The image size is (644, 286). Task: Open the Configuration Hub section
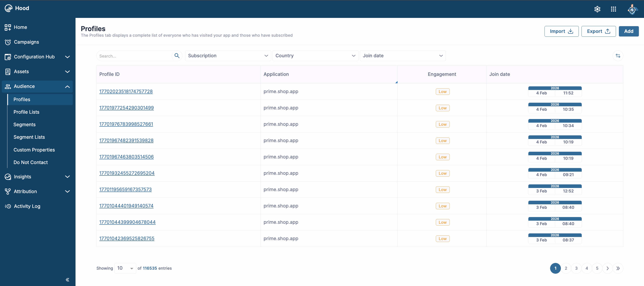tap(8, 57)
